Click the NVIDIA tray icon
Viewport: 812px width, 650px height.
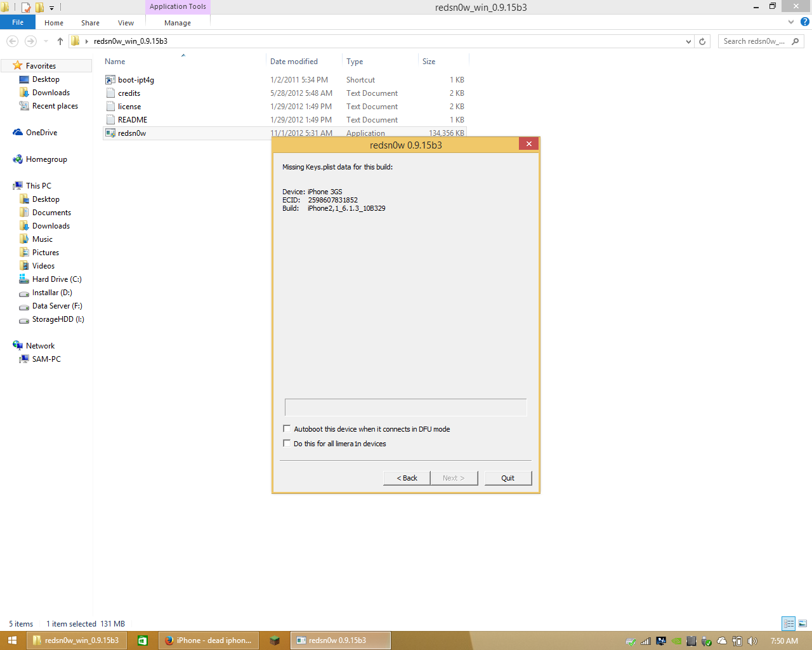[x=677, y=641]
